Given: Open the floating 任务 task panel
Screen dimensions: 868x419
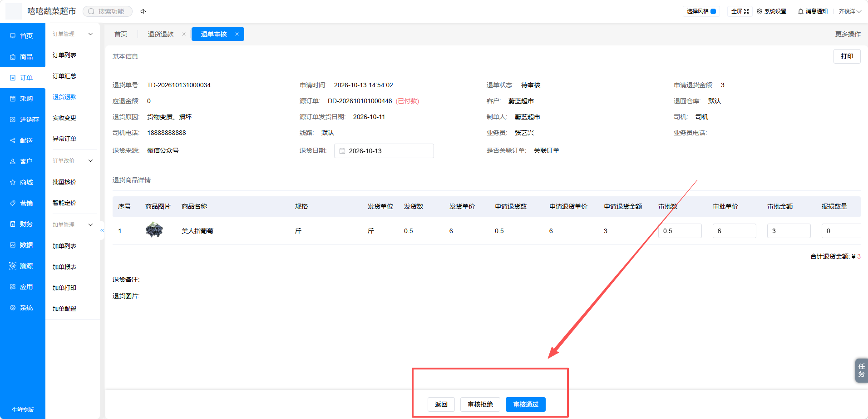Looking at the screenshot, I should [861, 370].
